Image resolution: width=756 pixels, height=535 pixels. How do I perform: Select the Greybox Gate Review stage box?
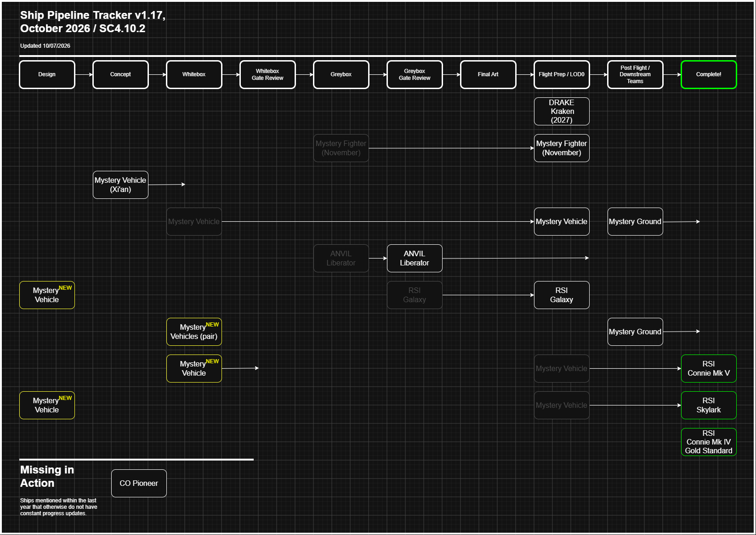[x=415, y=74]
